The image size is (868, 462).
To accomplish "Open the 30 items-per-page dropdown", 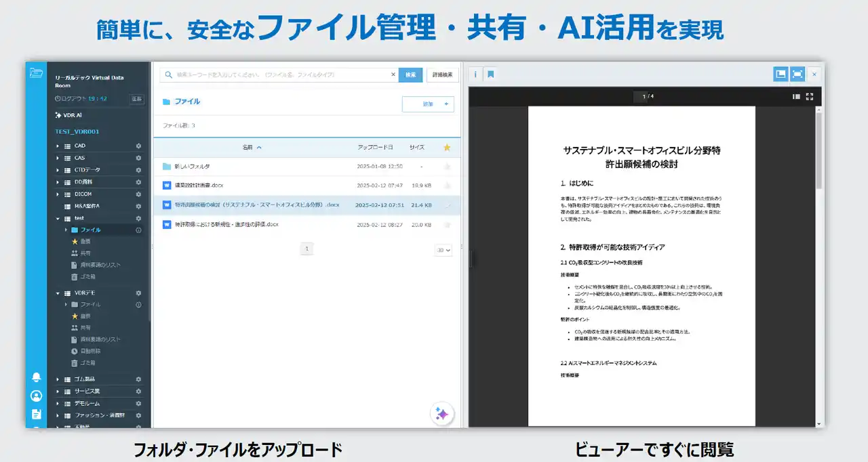I will click(443, 250).
